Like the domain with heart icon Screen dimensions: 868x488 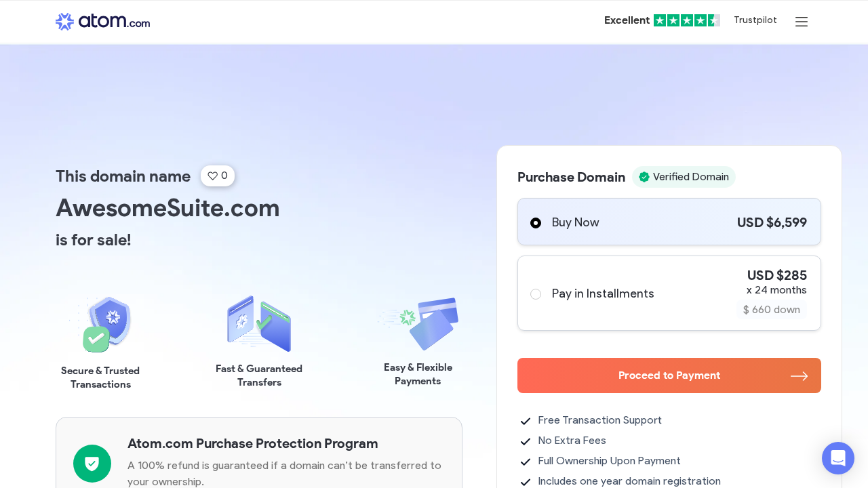point(218,176)
